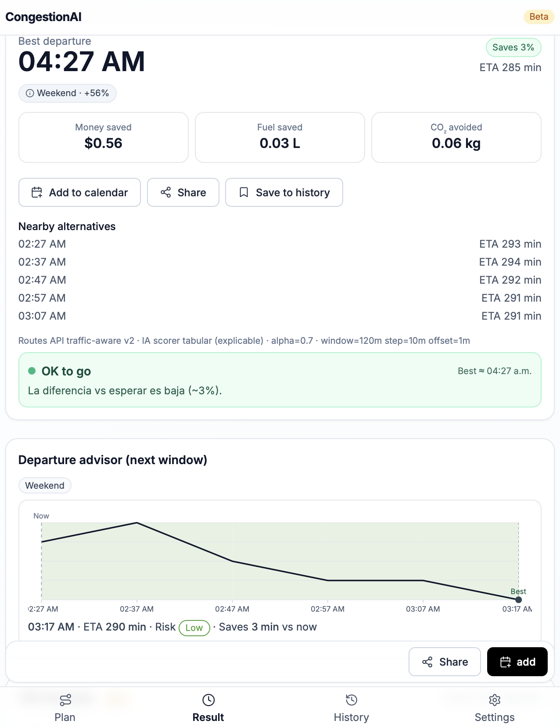
Task: Click the Saves 3% badge
Action: [513, 47]
